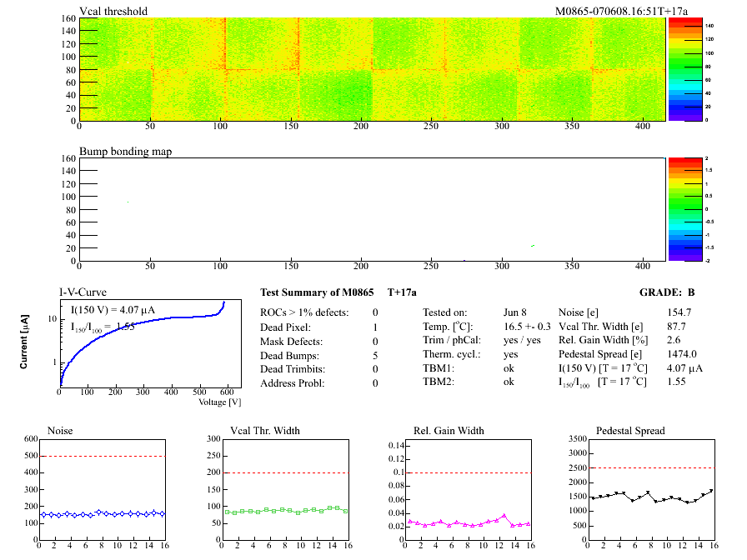Screen dimensions: 747x560
Task: Click the Current [µA] axis label
Action: click(24, 342)
